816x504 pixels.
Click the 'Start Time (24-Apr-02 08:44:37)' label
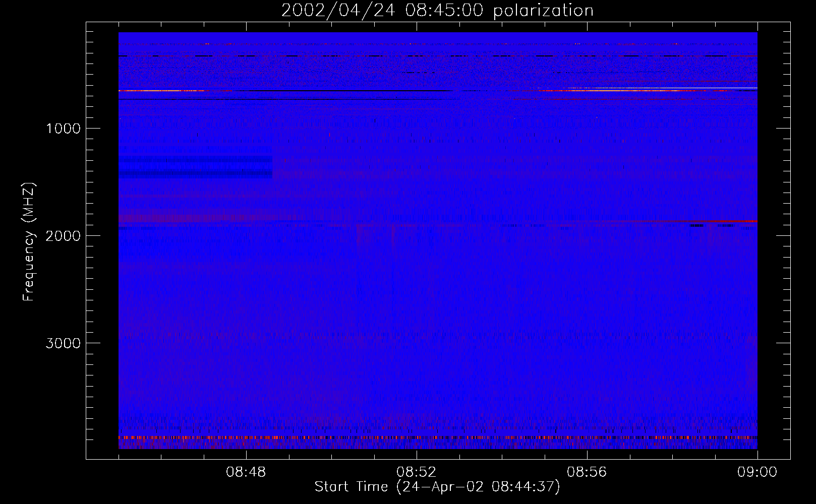pos(437,487)
